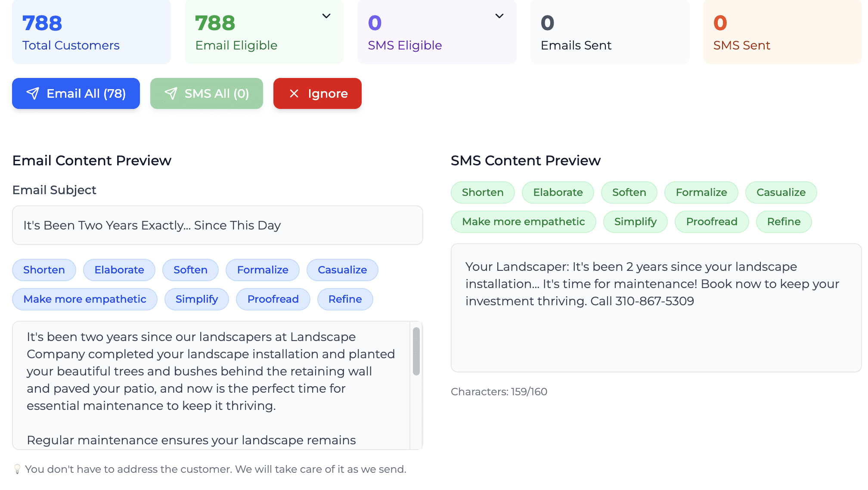Expand the Email Eligible dropdown chevron
This screenshot has width=868, height=490.
tap(326, 16)
